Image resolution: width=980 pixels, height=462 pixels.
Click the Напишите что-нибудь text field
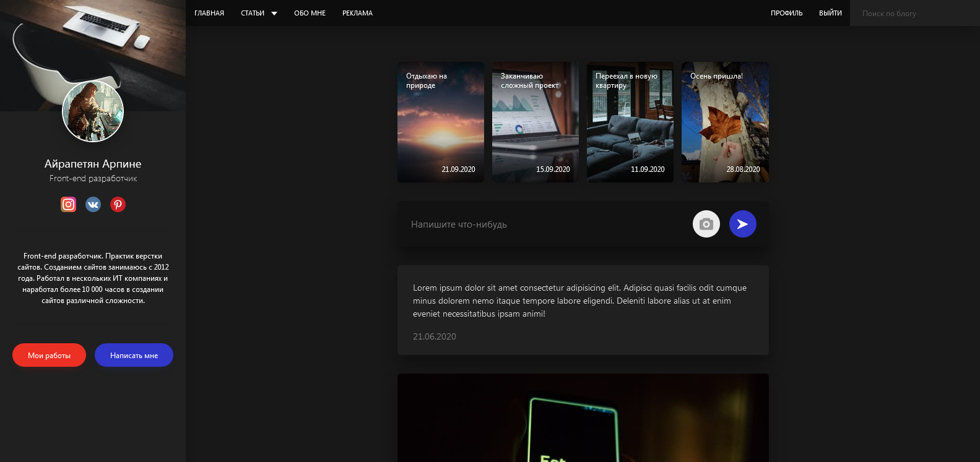[545, 225]
